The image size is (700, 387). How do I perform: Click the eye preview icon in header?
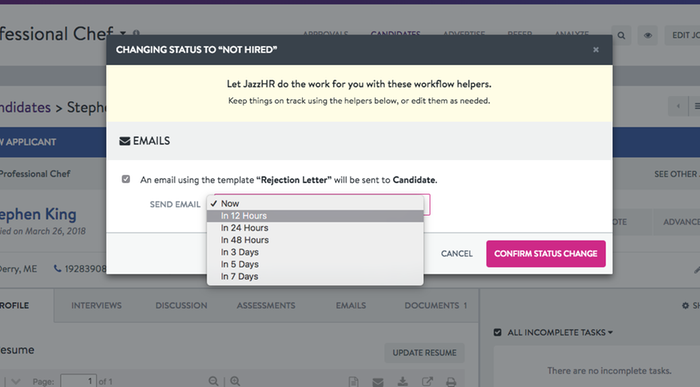tap(647, 35)
